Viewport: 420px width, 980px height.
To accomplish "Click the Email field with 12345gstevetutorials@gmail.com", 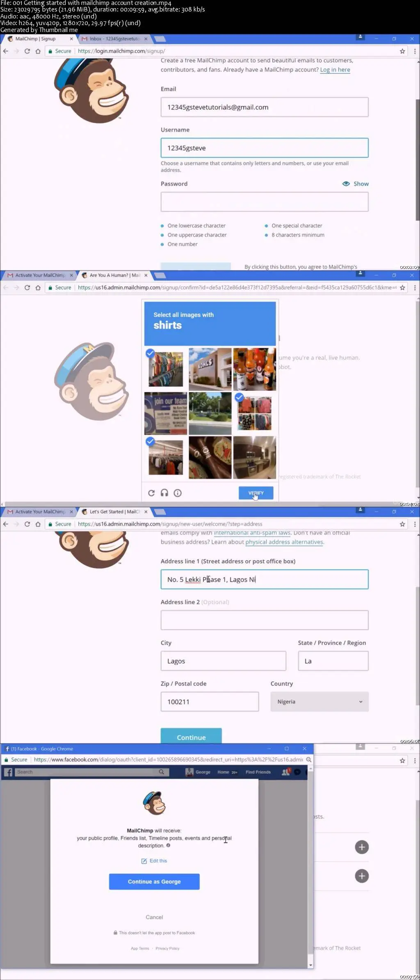I will pos(265,107).
